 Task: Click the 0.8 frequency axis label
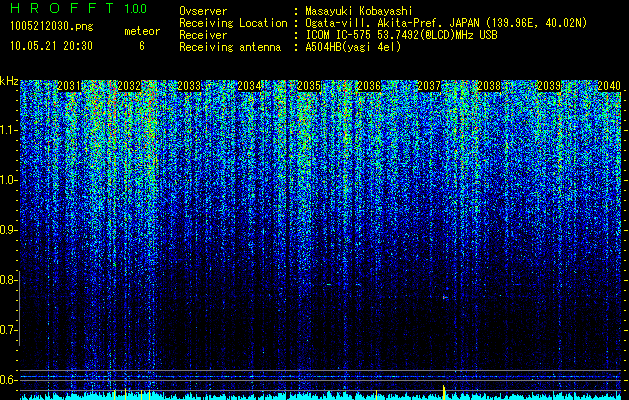8,280
